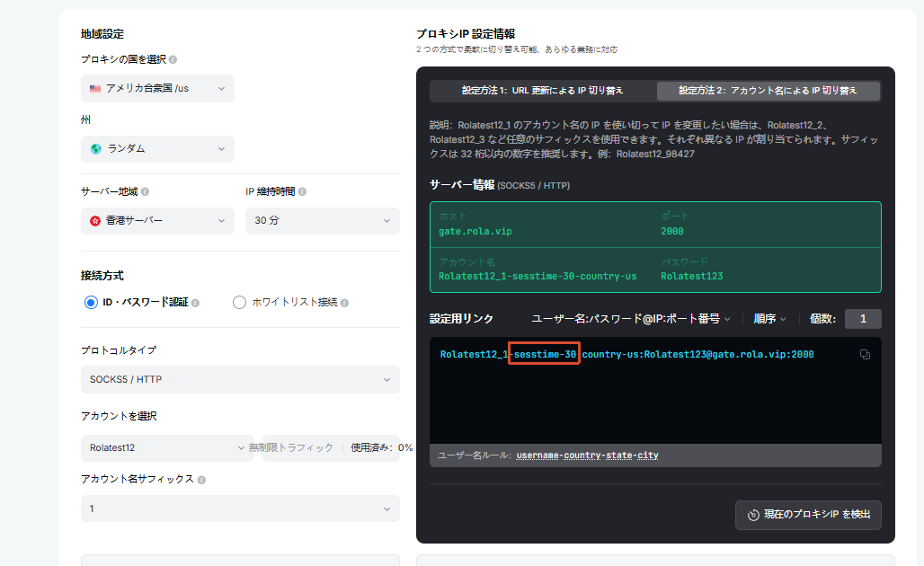Image resolution: width=924 pixels, height=566 pixels.
Task: Switch to 設定方法 2: アカウント名 tab
Action: point(768,91)
